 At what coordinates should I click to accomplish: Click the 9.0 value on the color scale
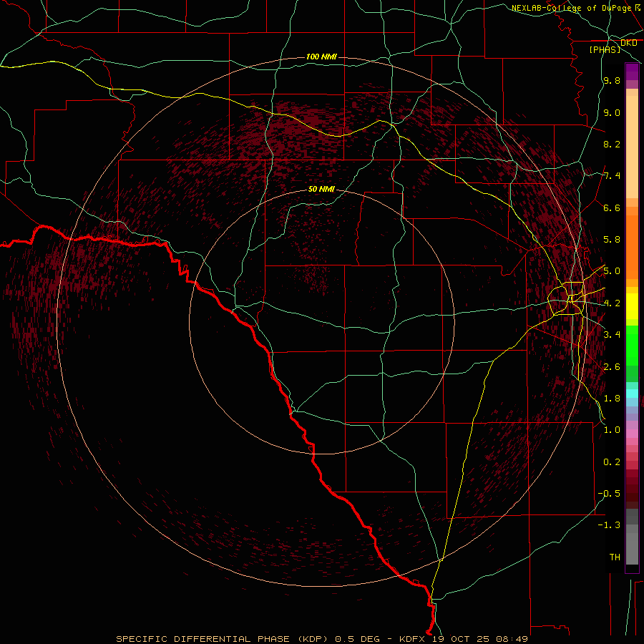(612, 112)
